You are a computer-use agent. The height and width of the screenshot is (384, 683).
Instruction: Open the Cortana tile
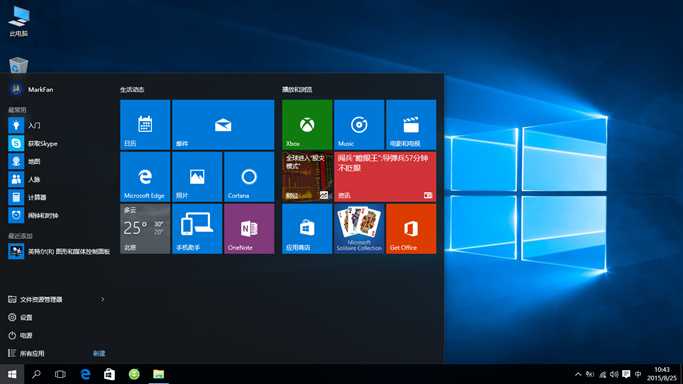tap(249, 176)
